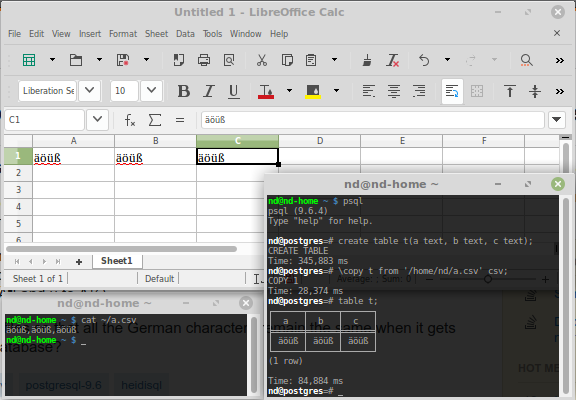Select column D header
576x400 pixels.
click(x=320, y=141)
